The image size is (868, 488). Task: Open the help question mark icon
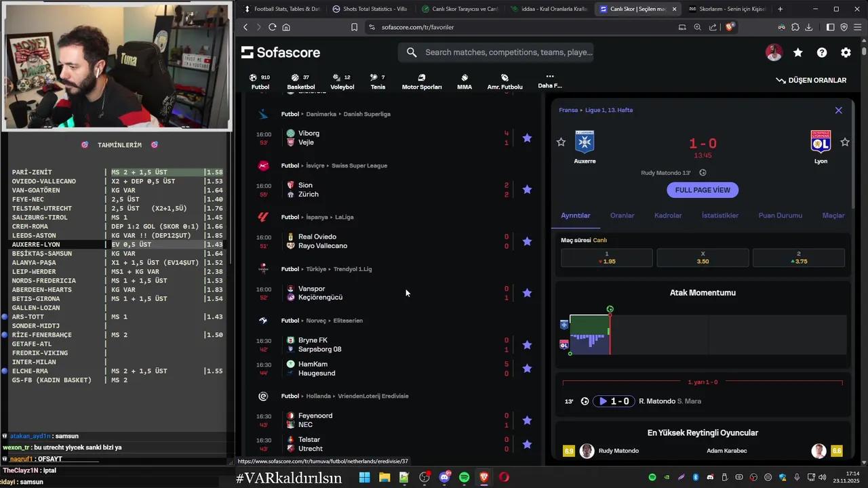822,52
